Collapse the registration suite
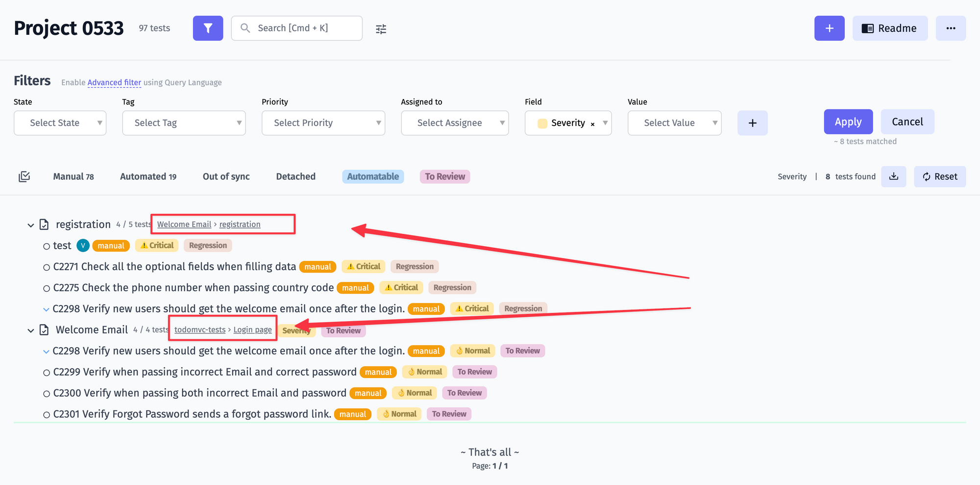The width and height of the screenshot is (980, 485). [x=30, y=225]
